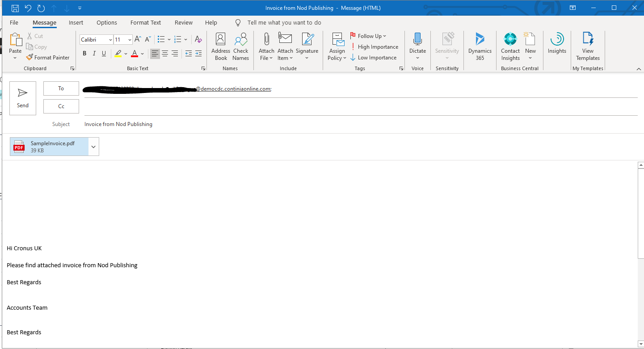This screenshot has width=644, height=349.
Task: Start Dictate microphone
Action: pyautogui.click(x=417, y=46)
